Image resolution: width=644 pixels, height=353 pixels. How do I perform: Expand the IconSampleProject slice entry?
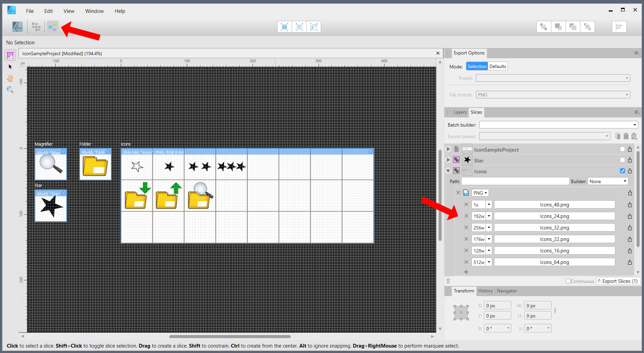448,149
